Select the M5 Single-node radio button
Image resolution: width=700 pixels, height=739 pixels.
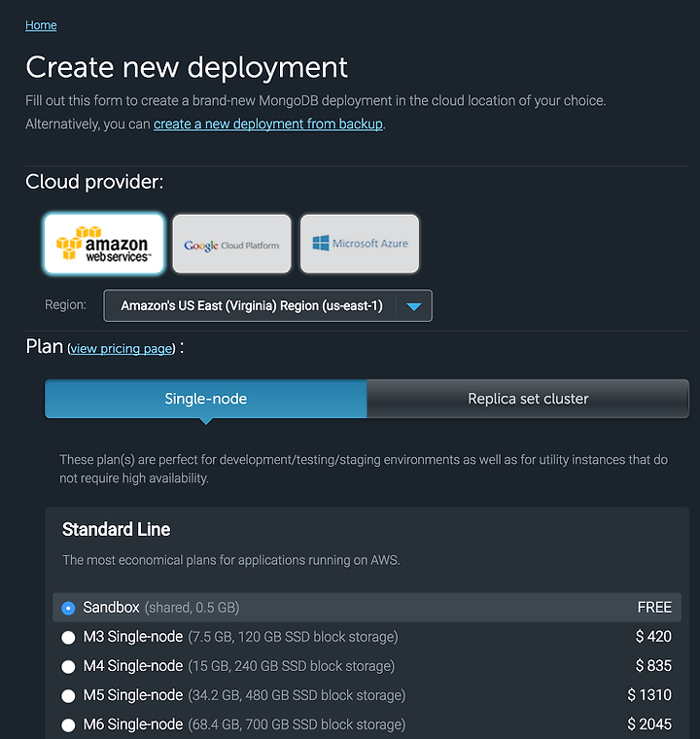[68, 695]
